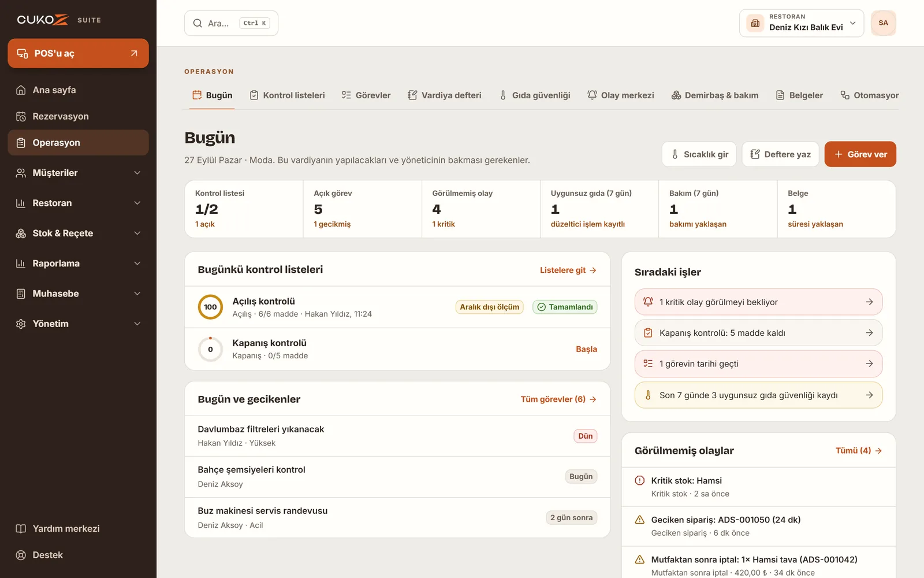
Task: Open Tüm görevler (6) link
Action: click(x=558, y=399)
